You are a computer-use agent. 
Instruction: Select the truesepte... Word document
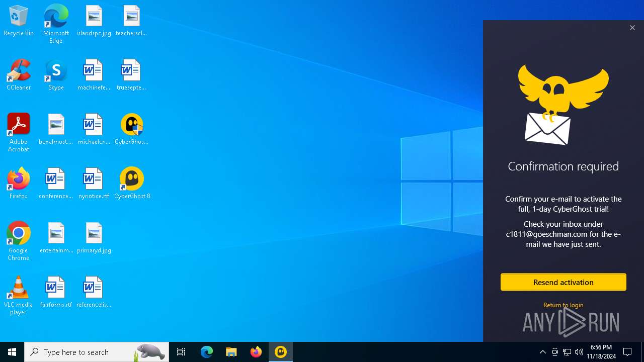click(x=131, y=75)
